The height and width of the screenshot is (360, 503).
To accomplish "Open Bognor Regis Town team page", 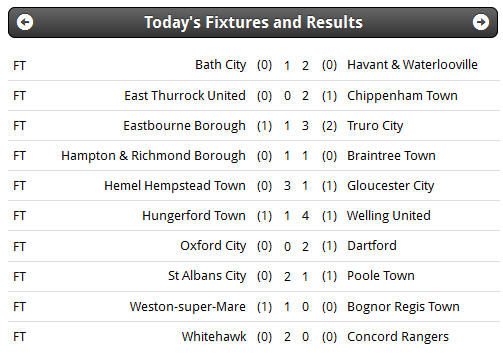I will 403,307.
